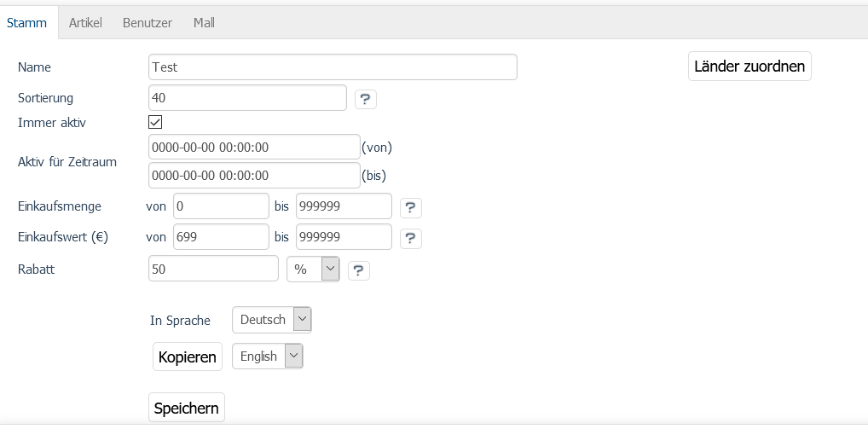Switch to the Artikel tab
Viewport: 868px width, 429px height.
point(85,23)
